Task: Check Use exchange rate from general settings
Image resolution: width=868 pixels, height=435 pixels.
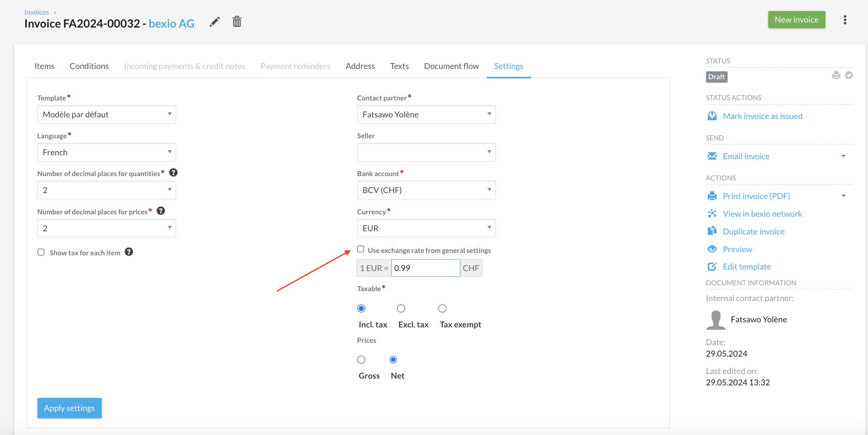Action: (x=361, y=249)
